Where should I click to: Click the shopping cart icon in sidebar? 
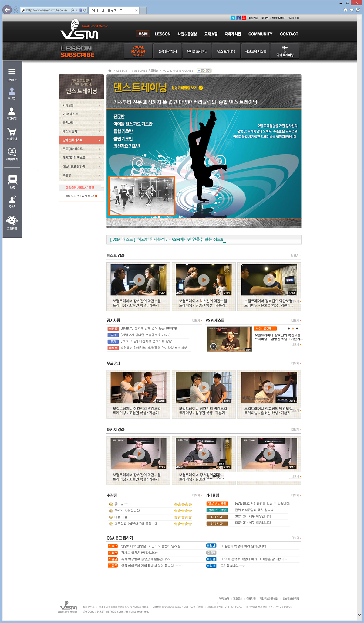(12, 132)
